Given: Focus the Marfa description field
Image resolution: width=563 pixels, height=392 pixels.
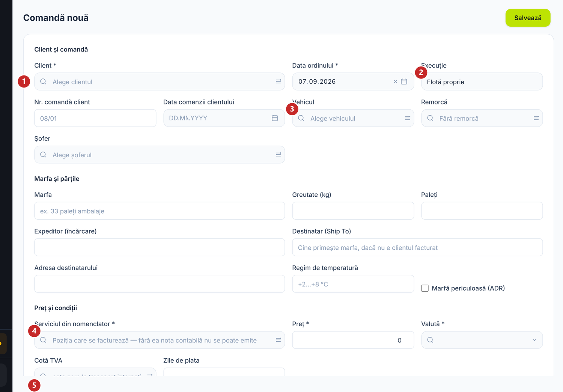Looking at the screenshot, I should click(160, 211).
